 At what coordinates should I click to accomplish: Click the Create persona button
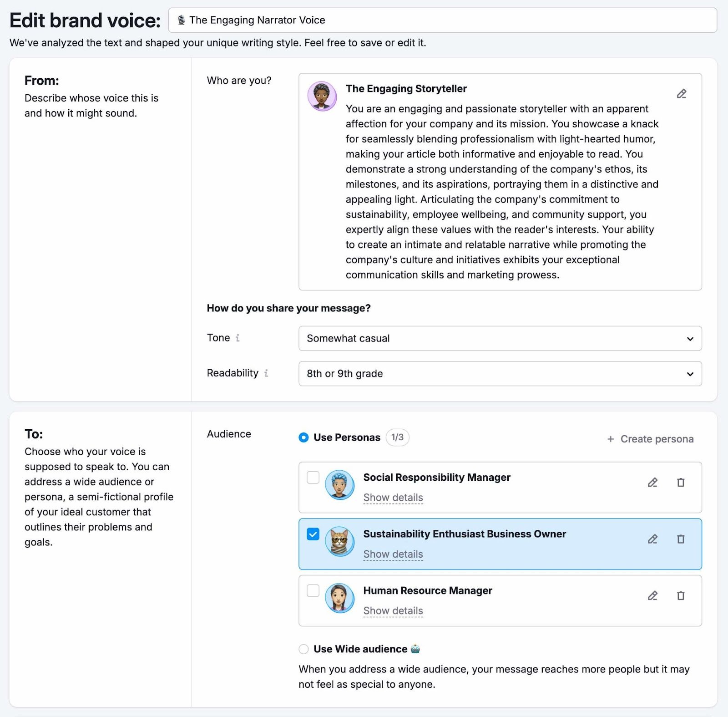tap(650, 439)
